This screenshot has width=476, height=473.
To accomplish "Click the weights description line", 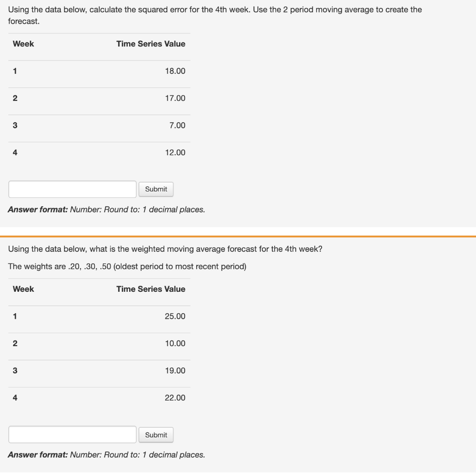I will pos(127,266).
